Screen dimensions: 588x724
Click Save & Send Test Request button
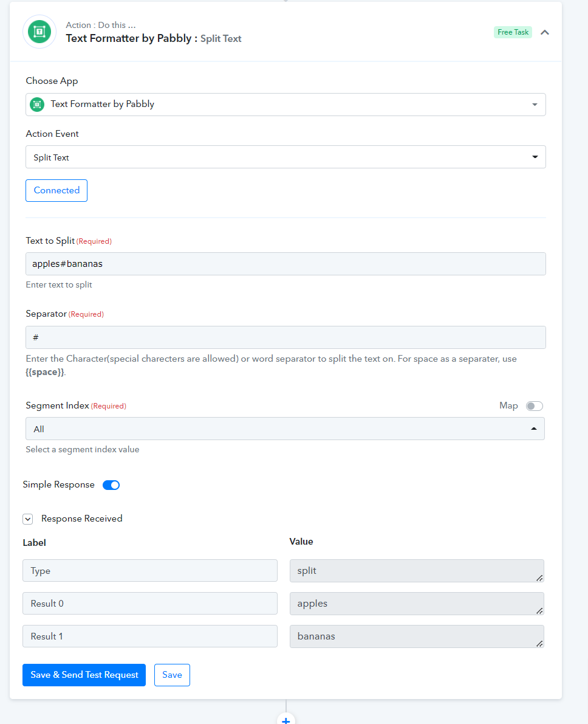coord(84,675)
